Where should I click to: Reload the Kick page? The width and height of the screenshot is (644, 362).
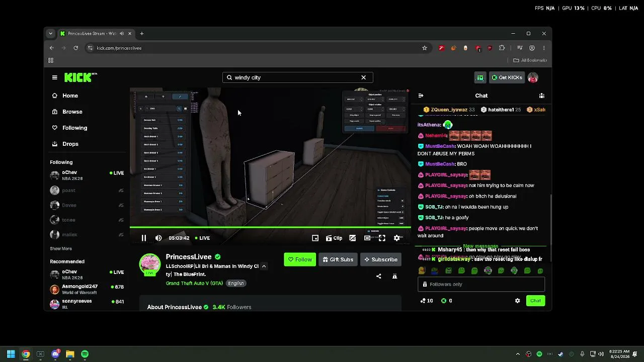coord(75,48)
